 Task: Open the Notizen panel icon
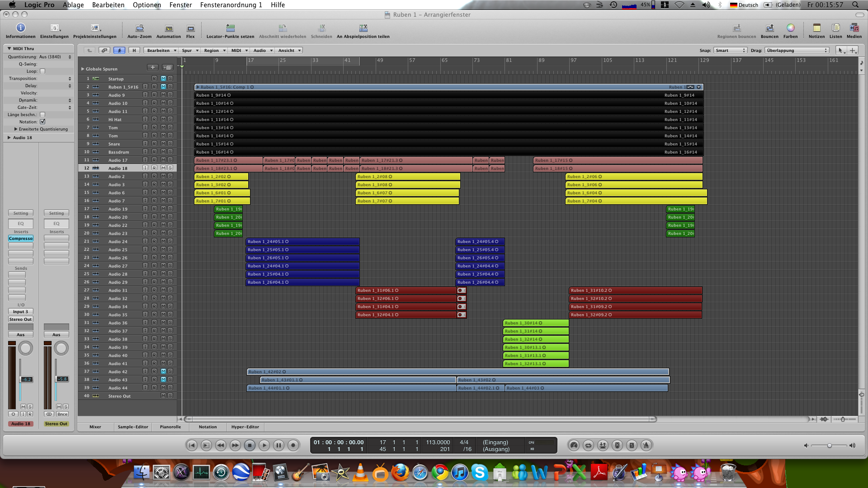click(816, 28)
